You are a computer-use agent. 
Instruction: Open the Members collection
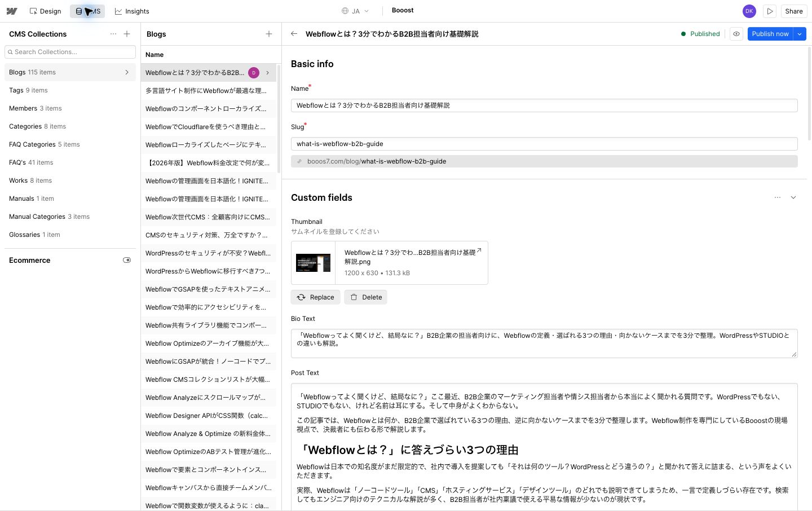point(70,108)
